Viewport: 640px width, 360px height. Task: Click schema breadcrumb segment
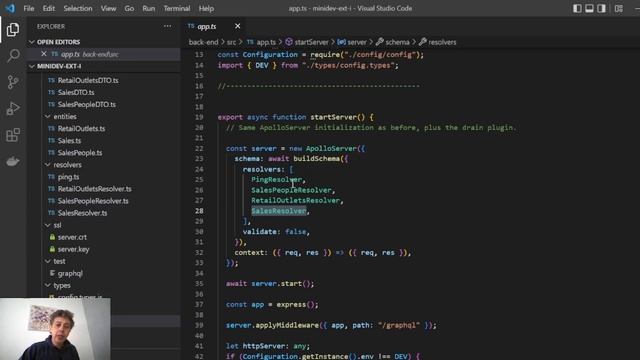[x=397, y=42]
